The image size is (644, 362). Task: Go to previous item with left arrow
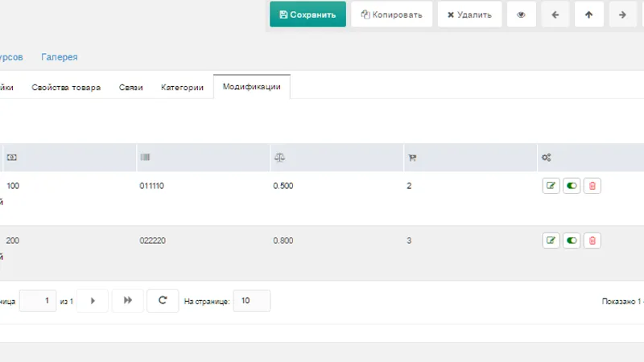(x=555, y=14)
